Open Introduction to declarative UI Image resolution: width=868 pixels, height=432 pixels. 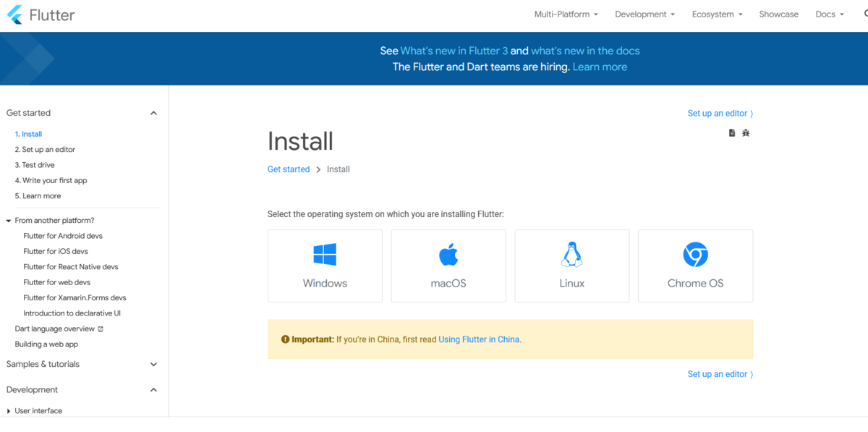click(72, 313)
